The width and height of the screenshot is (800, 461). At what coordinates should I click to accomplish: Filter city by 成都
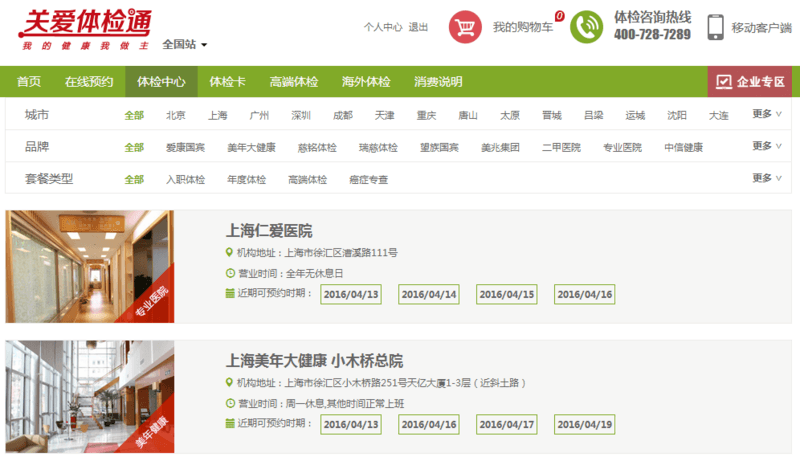pos(343,115)
